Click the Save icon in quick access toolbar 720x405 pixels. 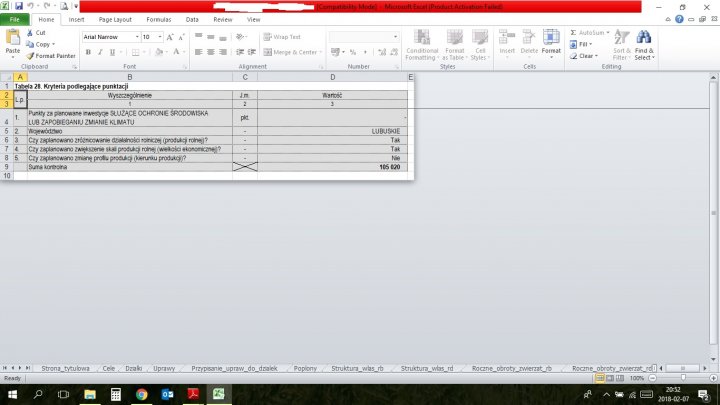(20, 6)
